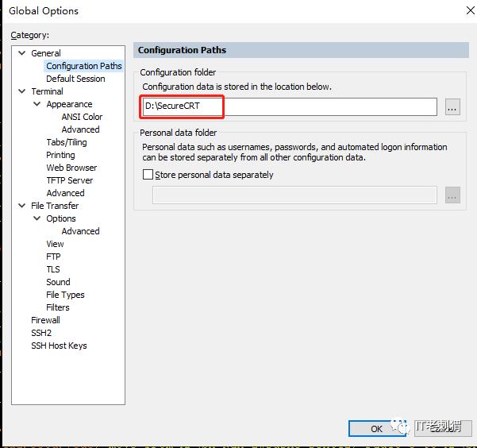Select Advanced under Appearance
This screenshot has width=477, height=448.
(x=80, y=129)
